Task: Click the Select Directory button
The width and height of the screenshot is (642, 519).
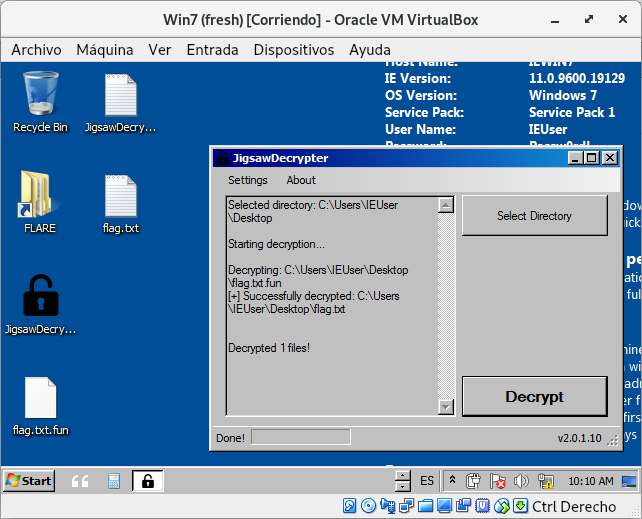Action: [534, 215]
